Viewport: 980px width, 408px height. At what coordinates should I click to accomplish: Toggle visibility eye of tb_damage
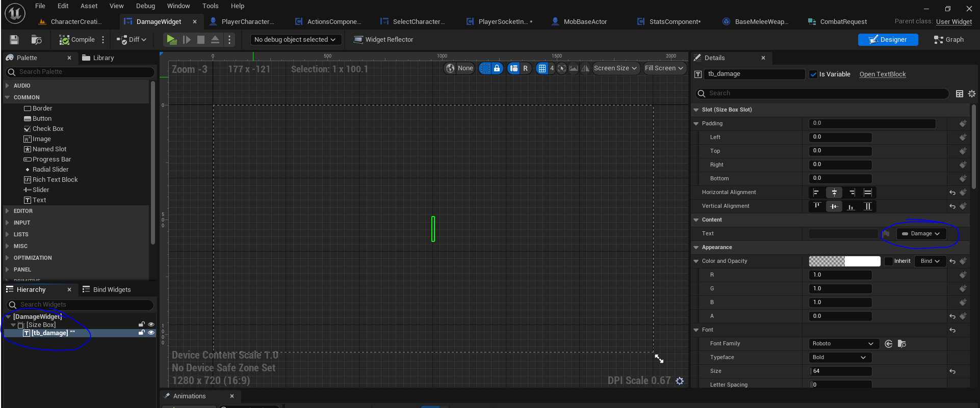tap(151, 333)
